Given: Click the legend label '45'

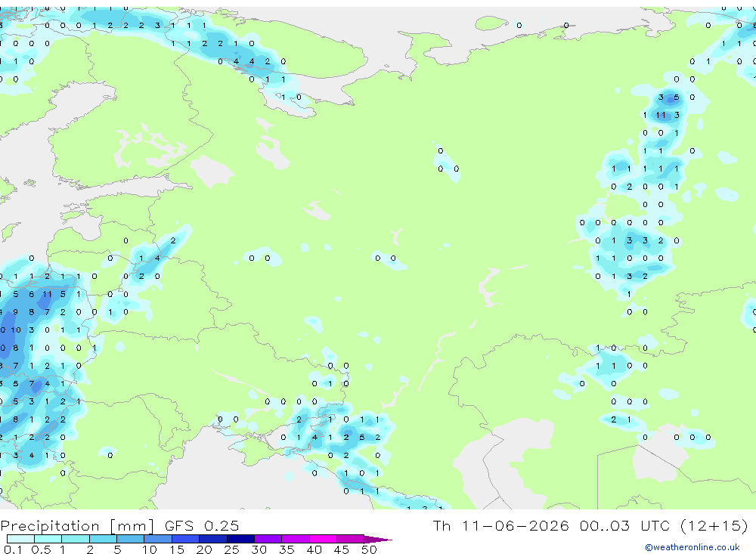Looking at the screenshot, I should click(342, 549).
